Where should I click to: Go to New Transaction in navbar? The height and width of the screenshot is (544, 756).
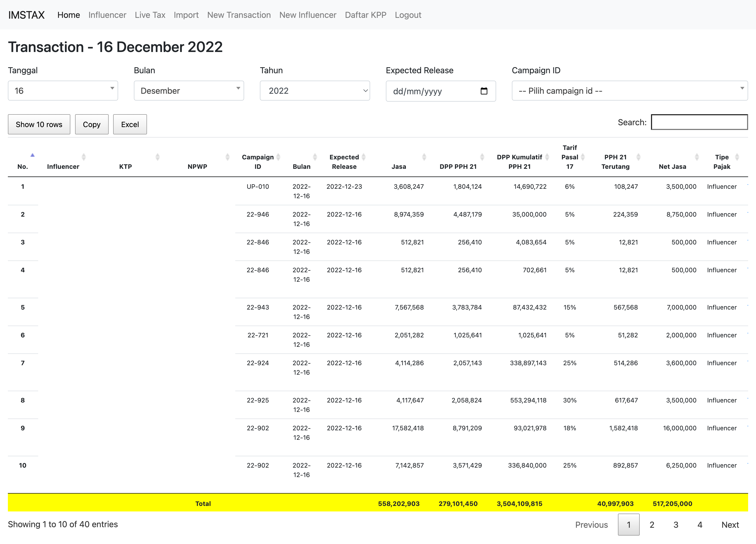pos(239,15)
